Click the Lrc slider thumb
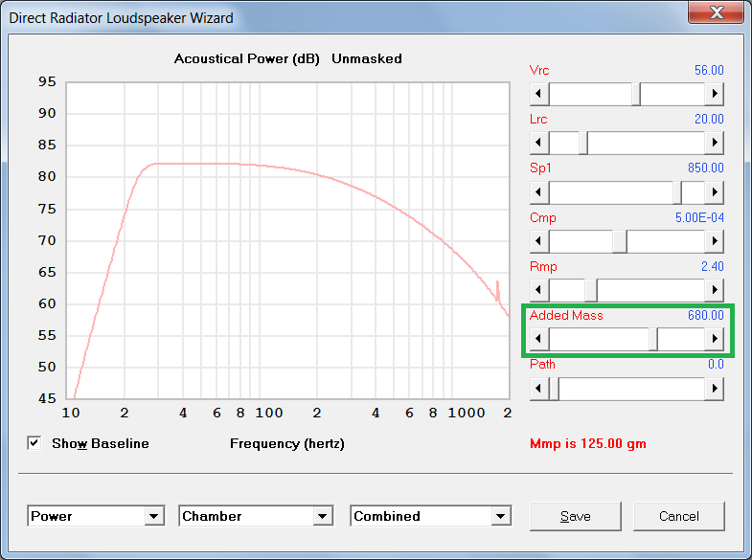 (x=583, y=143)
